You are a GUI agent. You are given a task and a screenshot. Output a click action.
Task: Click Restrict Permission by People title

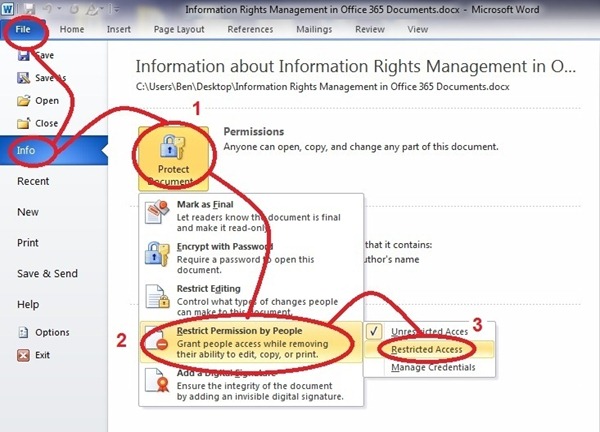[239, 331]
